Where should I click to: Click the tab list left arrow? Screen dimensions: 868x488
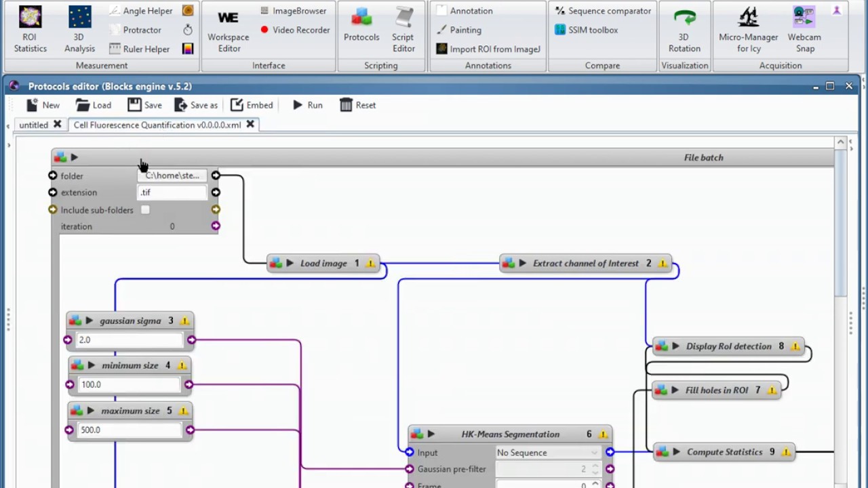pyautogui.click(x=8, y=125)
